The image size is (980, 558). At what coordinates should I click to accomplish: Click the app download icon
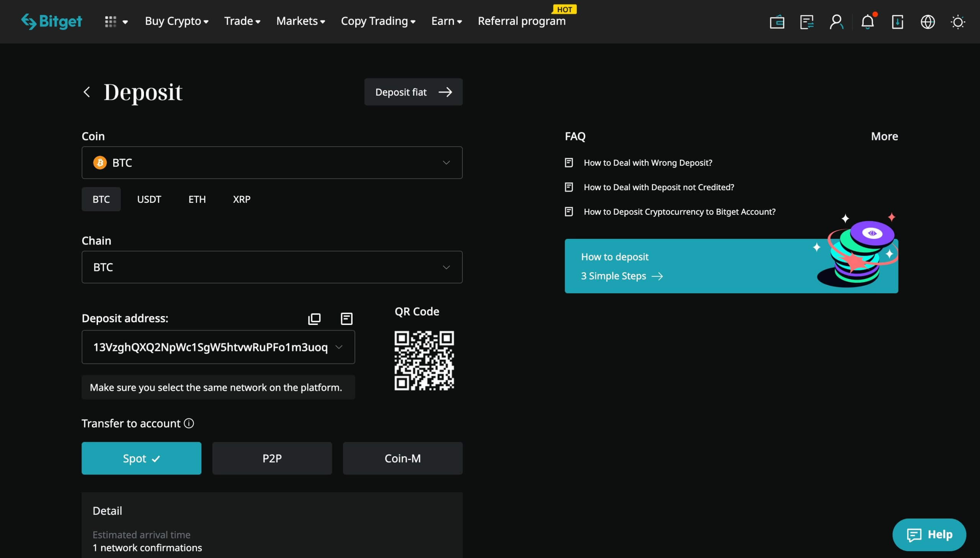pos(898,22)
